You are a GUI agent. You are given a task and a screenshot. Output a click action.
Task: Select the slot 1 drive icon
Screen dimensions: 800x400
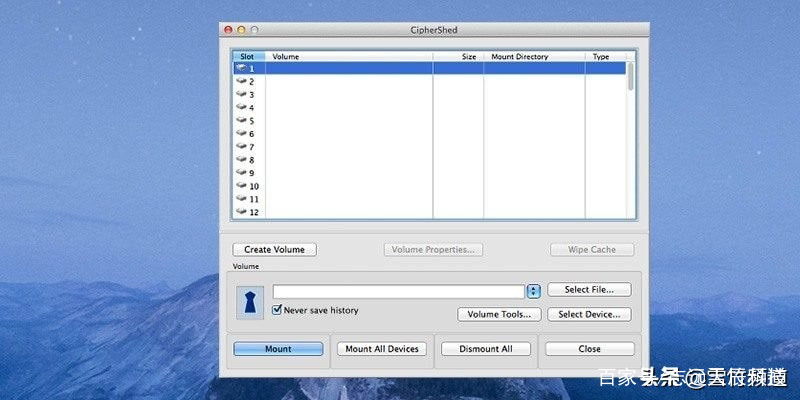click(x=241, y=68)
